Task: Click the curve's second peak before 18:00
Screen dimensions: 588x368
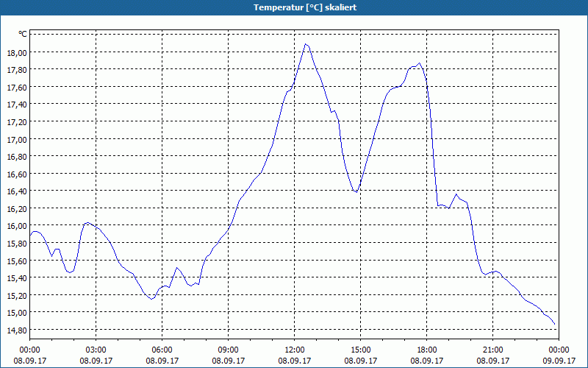Action: point(419,63)
